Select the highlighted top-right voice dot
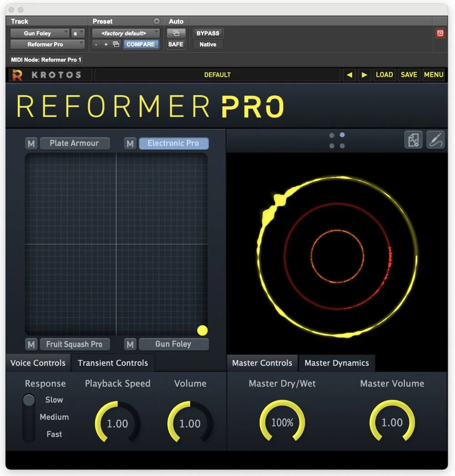 click(x=342, y=135)
